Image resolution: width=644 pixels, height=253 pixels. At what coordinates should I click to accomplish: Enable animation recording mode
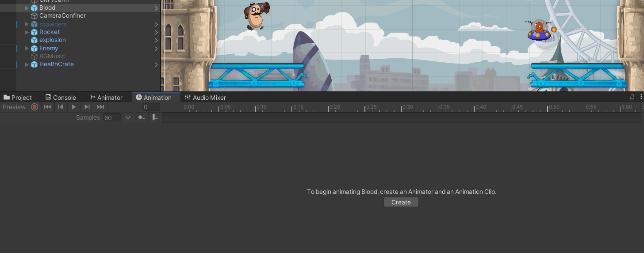click(x=34, y=107)
